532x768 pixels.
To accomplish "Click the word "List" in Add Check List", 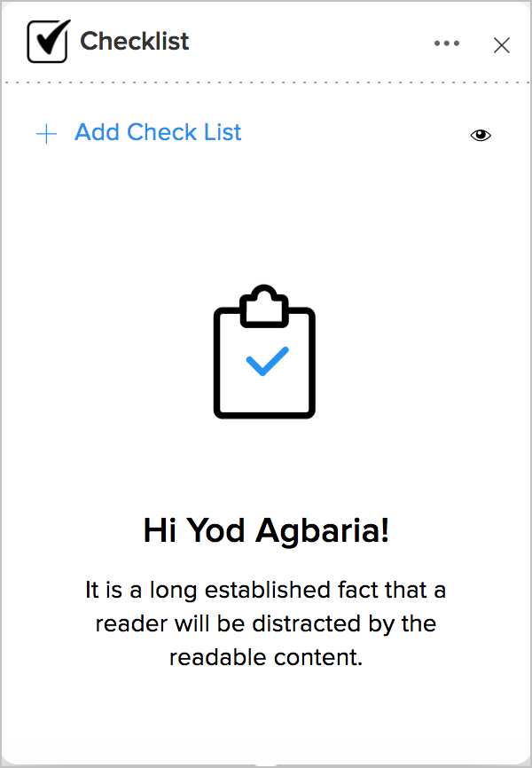I will (x=222, y=133).
